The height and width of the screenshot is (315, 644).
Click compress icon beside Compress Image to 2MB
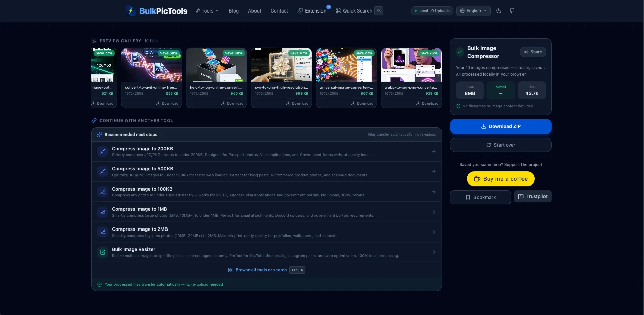[x=103, y=232]
